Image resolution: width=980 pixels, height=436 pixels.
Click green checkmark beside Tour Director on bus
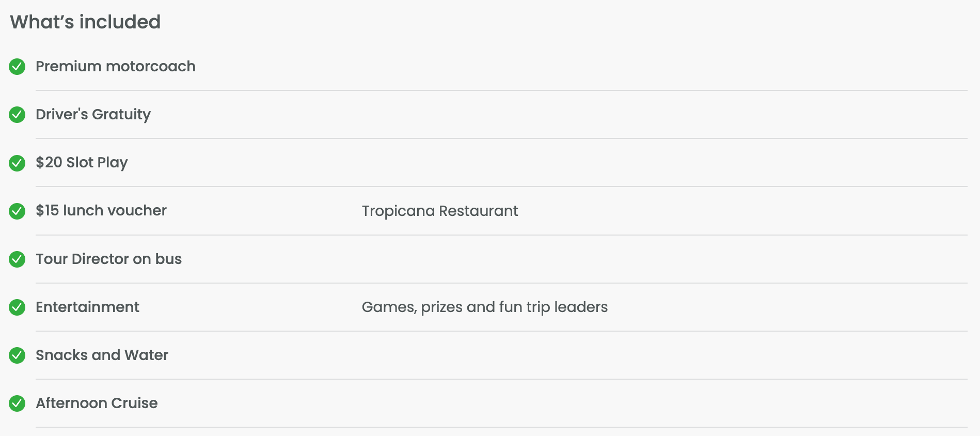17,259
